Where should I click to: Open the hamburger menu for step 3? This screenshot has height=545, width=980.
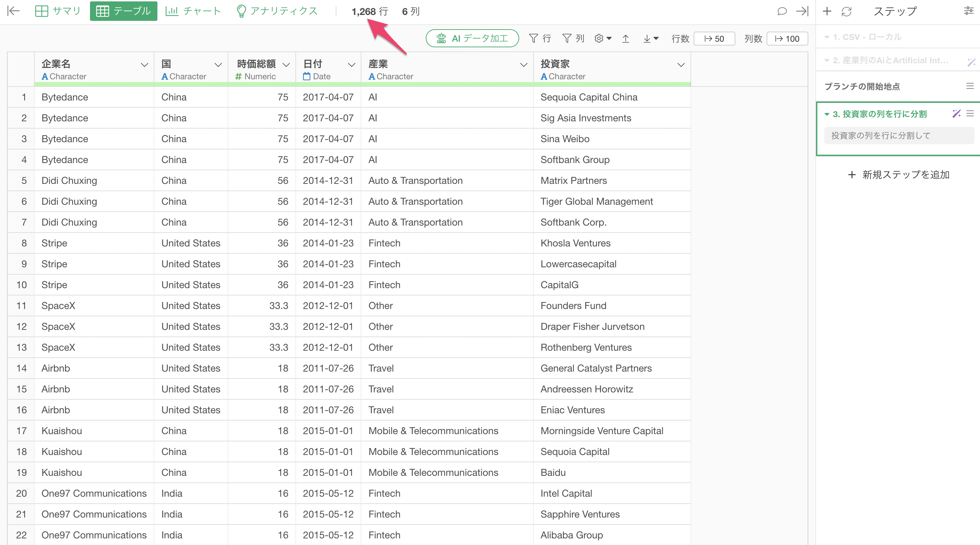[970, 113]
